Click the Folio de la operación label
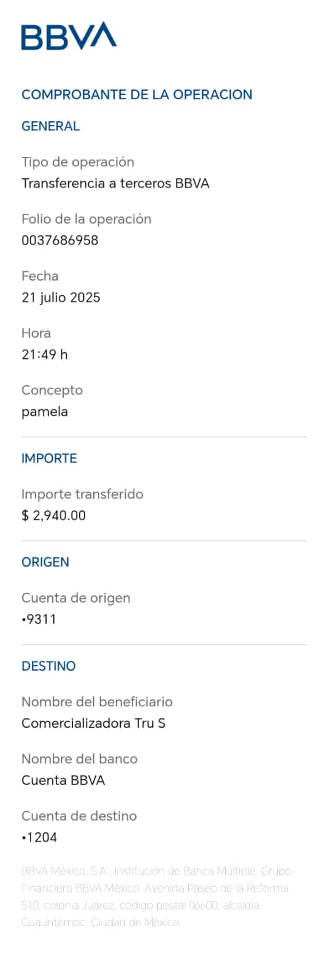The height and width of the screenshot is (980, 314). point(86,219)
